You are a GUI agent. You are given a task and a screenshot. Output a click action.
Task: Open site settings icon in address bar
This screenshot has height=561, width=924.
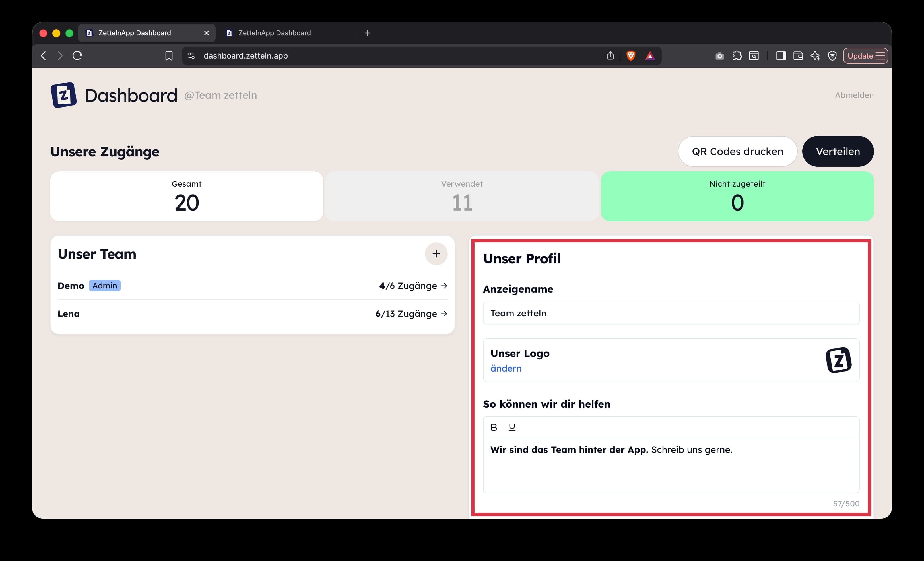coord(191,56)
